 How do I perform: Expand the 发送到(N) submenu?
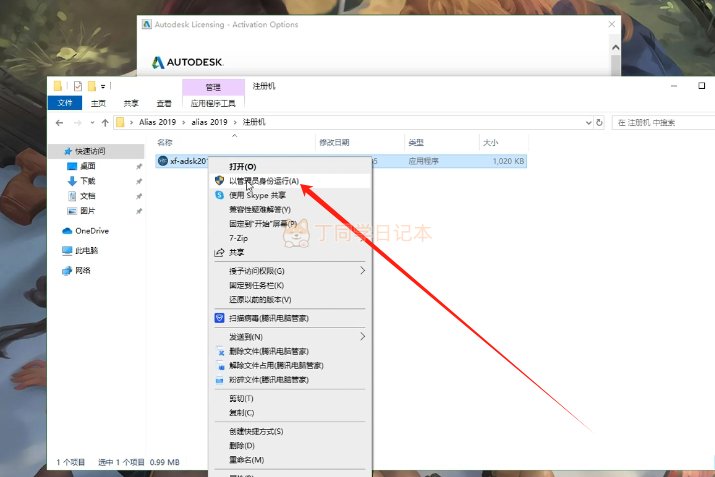(x=363, y=337)
